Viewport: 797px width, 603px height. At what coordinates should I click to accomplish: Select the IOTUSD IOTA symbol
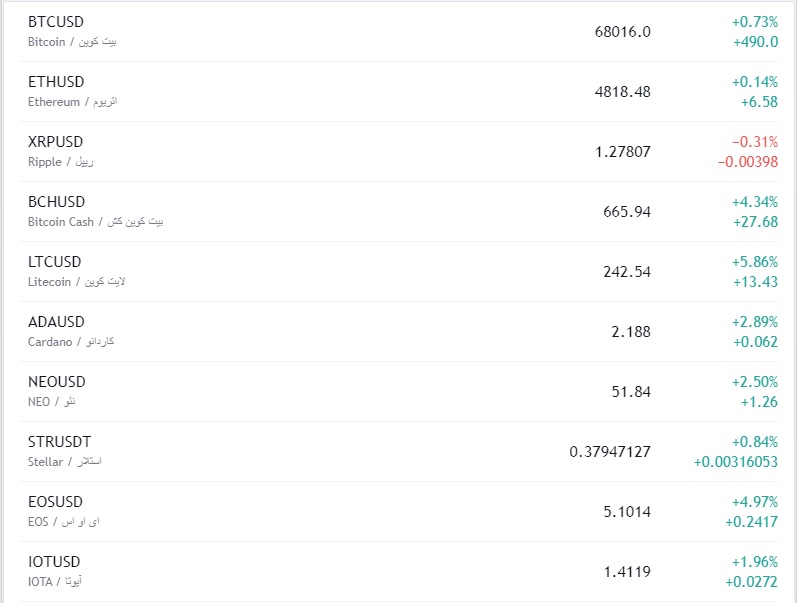54,562
